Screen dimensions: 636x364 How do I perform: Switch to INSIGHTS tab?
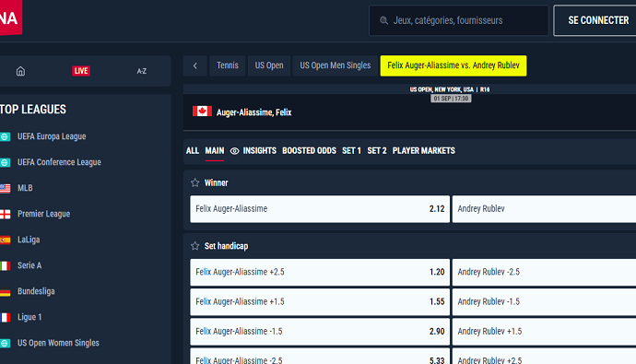point(260,151)
